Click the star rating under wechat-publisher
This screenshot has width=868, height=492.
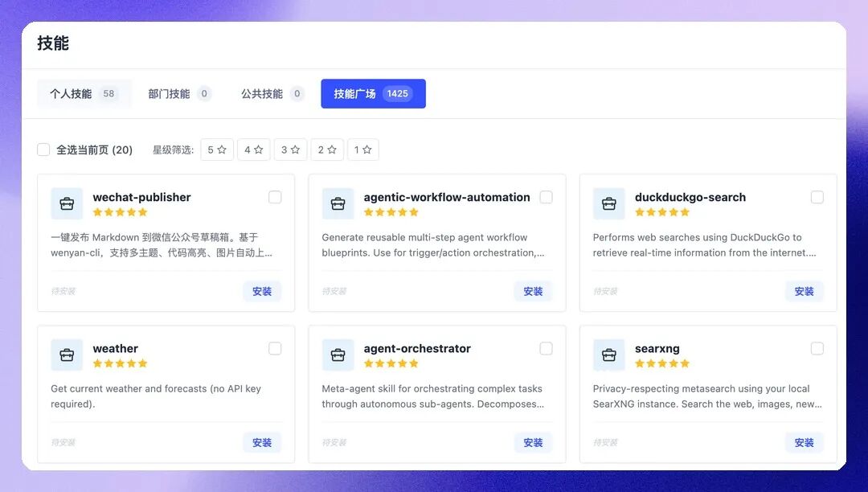point(120,212)
